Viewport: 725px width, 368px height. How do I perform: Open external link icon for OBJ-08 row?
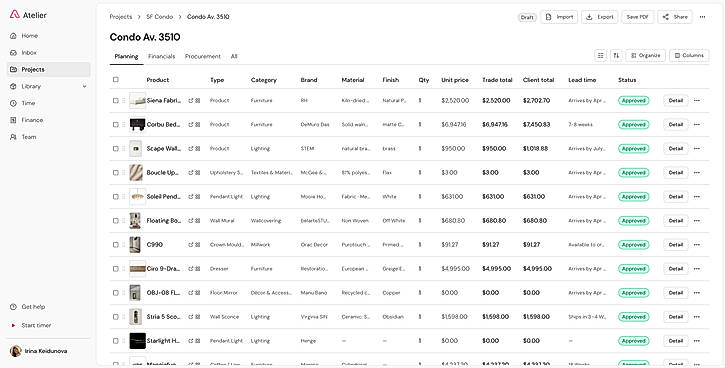coord(190,293)
